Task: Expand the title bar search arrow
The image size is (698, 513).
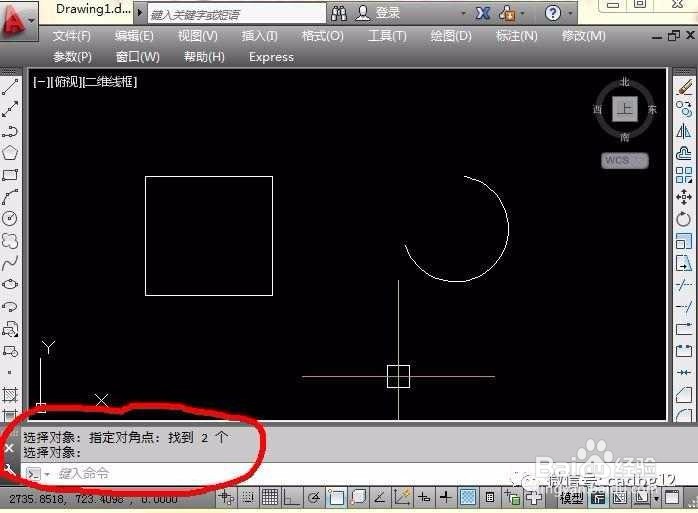Action: [x=140, y=12]
